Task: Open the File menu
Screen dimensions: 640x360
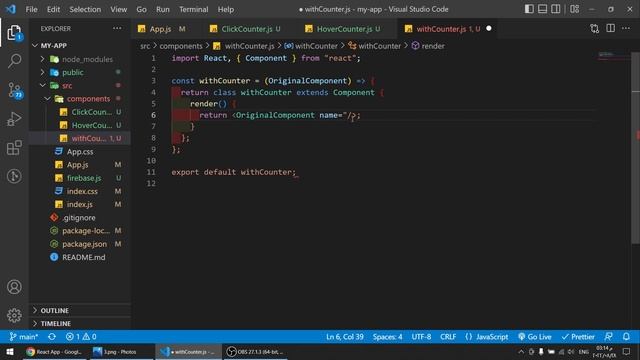Action: (x=31, y=9)
